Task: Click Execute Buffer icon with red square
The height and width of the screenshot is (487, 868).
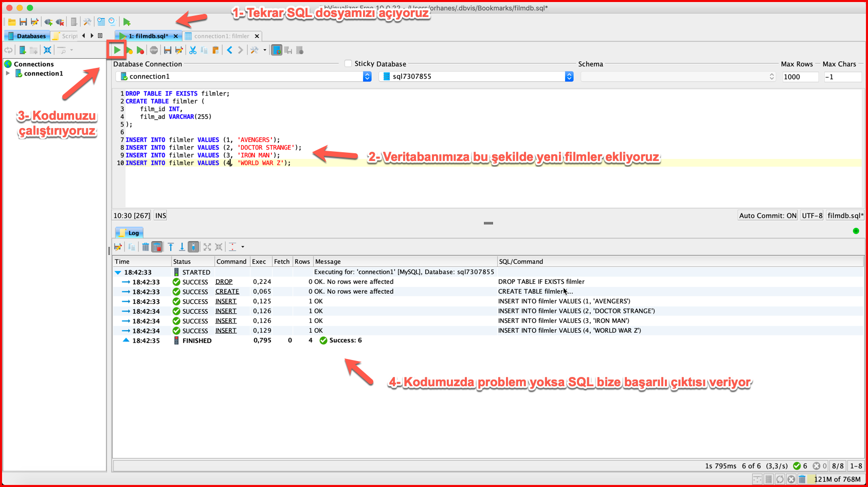Action: click(x=140, y=50)
